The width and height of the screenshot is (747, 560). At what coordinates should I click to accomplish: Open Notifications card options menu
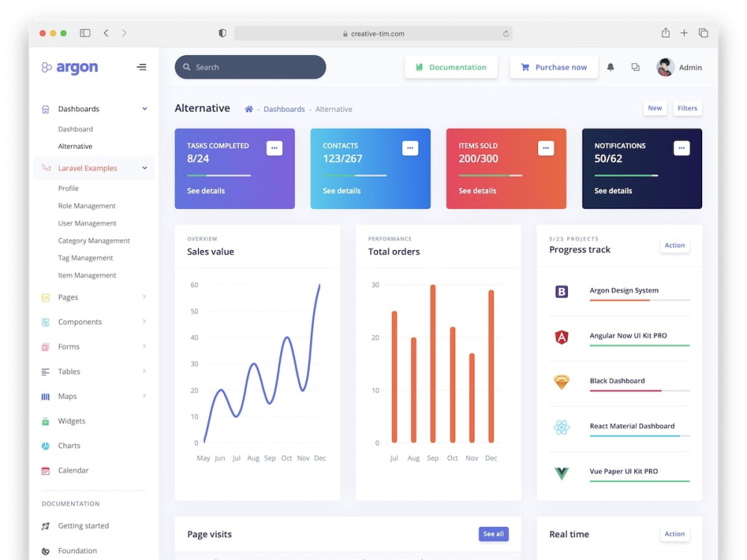[x=682, y=148]
